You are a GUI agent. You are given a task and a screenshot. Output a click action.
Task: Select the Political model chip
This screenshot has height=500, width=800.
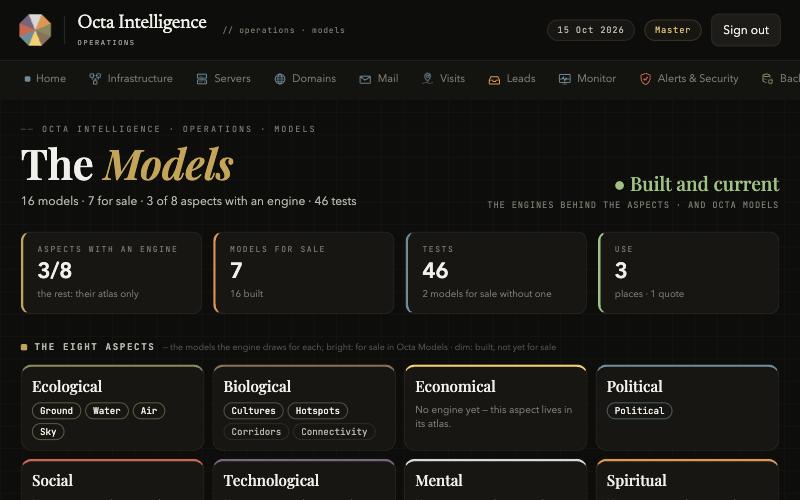[639, 411]
